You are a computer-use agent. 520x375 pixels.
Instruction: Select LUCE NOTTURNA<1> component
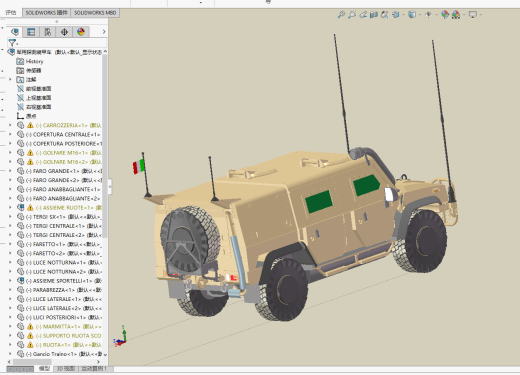tap(59, 262)
